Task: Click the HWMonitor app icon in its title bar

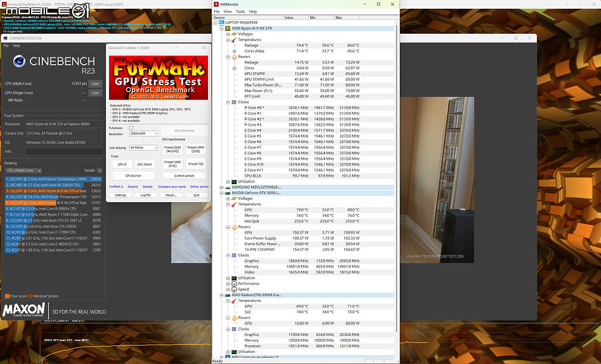Action: (216, 4)
